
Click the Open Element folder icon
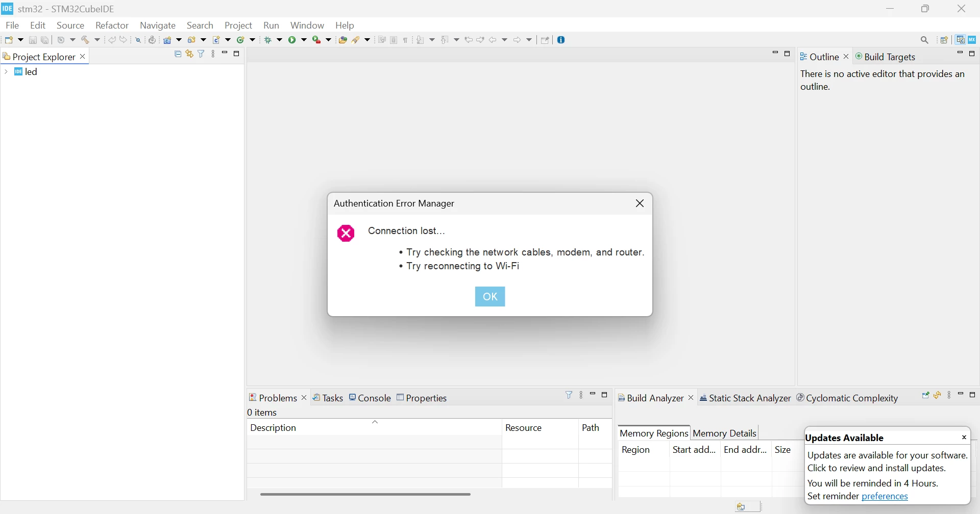[x=343, y=40]
